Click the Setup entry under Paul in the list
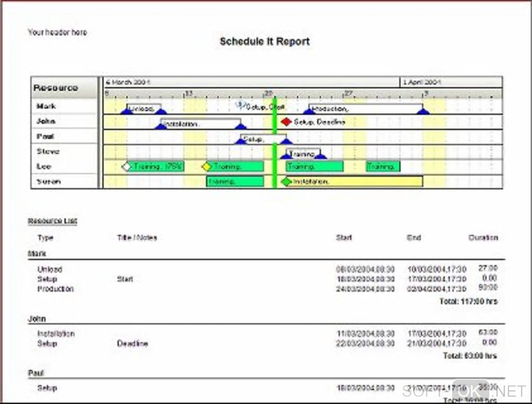The height and width of the screenshot is (404, 532). coord(47,388)
